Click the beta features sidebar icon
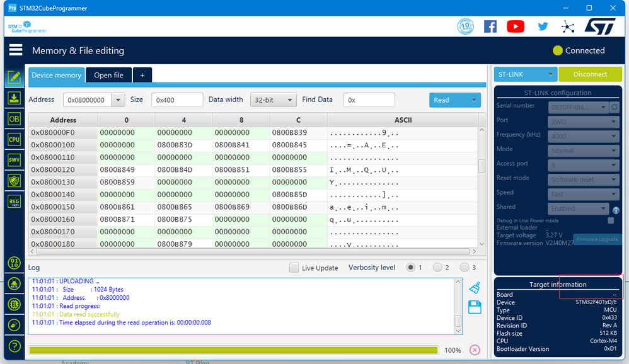Viewport: 629px width, 364px height. click(14, 284)
